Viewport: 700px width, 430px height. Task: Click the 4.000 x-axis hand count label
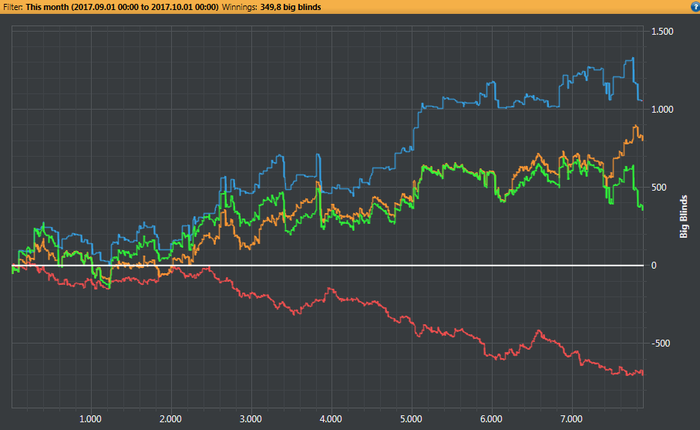(331, 419)
